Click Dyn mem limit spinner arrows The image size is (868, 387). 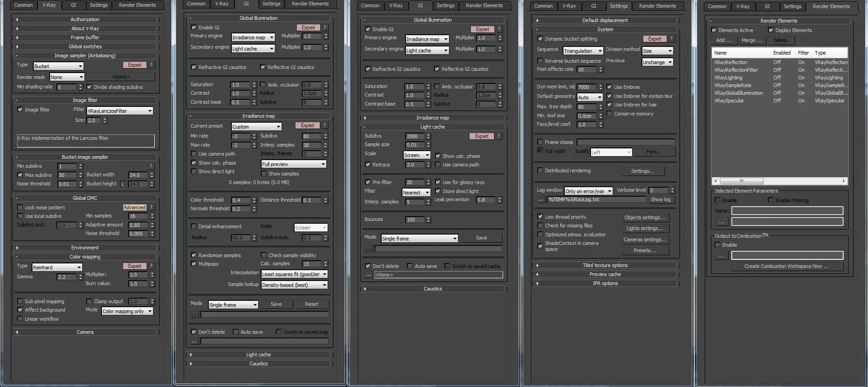coord(600,87)
